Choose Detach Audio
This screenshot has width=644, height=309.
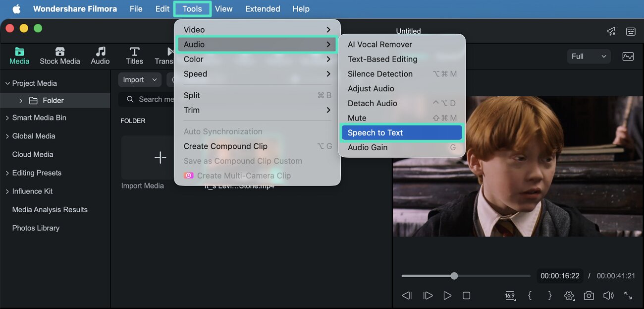click(402, 103)
